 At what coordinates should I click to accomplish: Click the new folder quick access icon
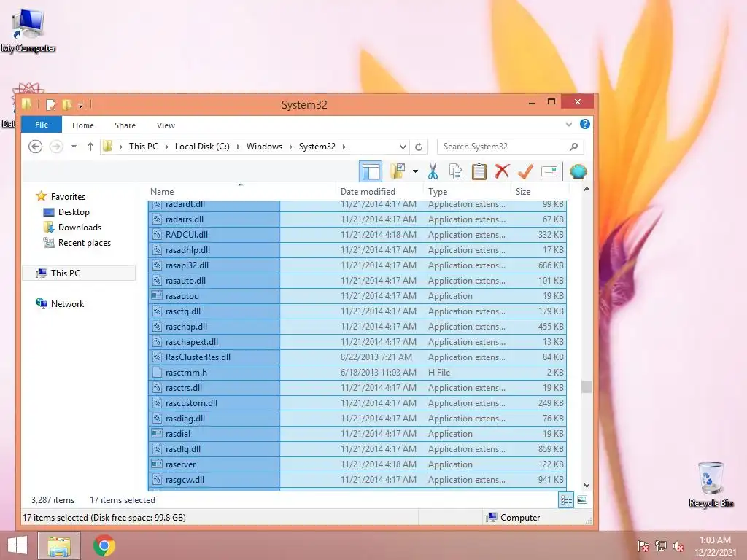(66, 105)
